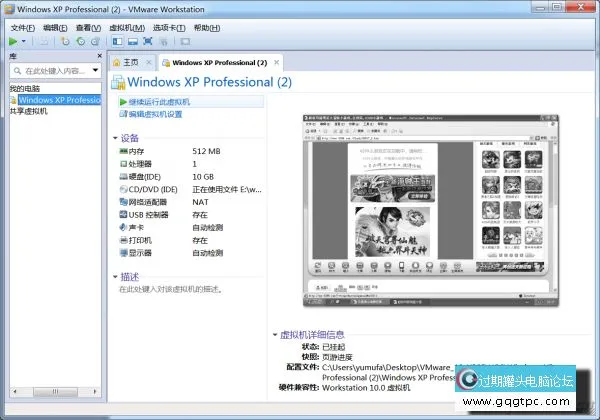Open the snapshot manager toolbar icon
Image resolution: width=600 pixels, height=420 pixels.
click(x=96, y=41)
